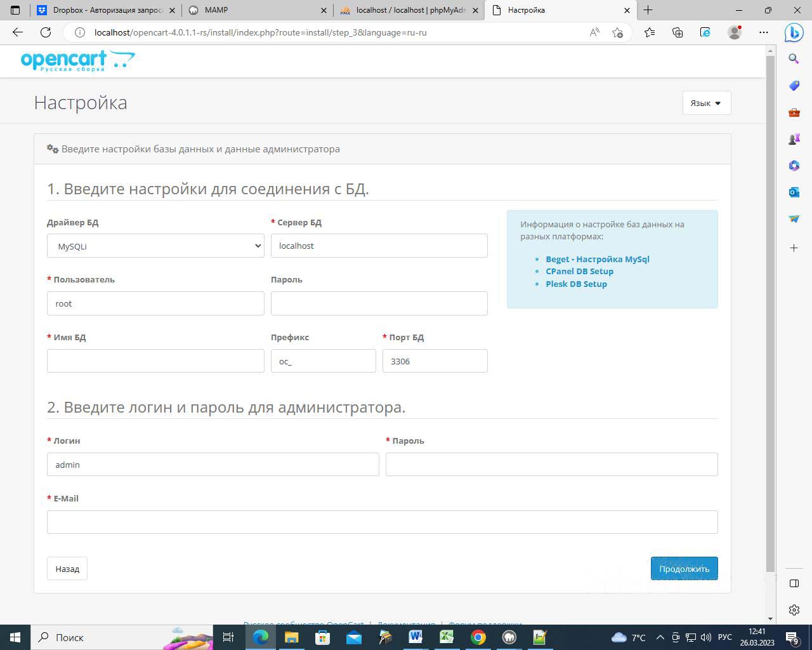Open the Beget - Настройка MySql link
The width and height of the screenshot is (812, 650).
(597, 259)
